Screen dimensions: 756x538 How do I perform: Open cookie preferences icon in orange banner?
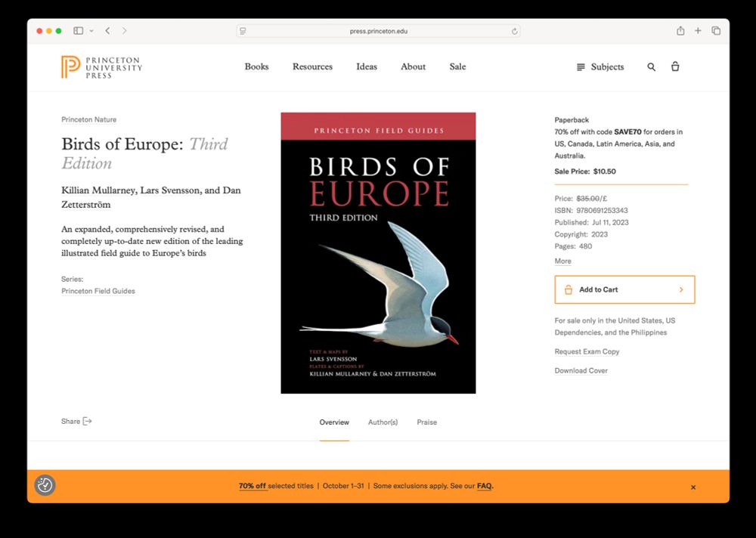pyautogui.click(x=45, y=485)
